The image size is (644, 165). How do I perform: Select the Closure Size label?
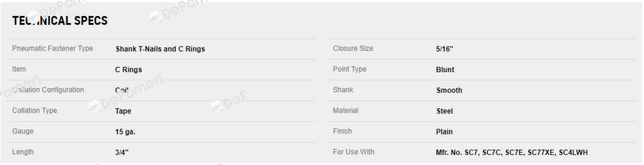pos(353,49)
